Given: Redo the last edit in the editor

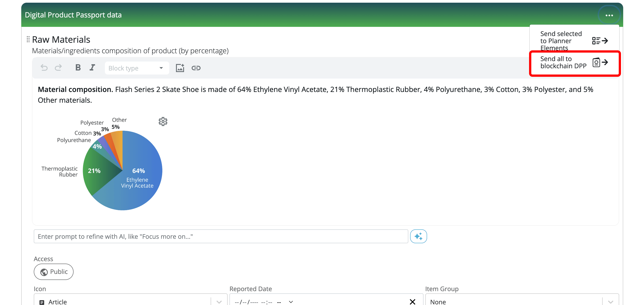Looking at the screenshot, I should [58, 68].
